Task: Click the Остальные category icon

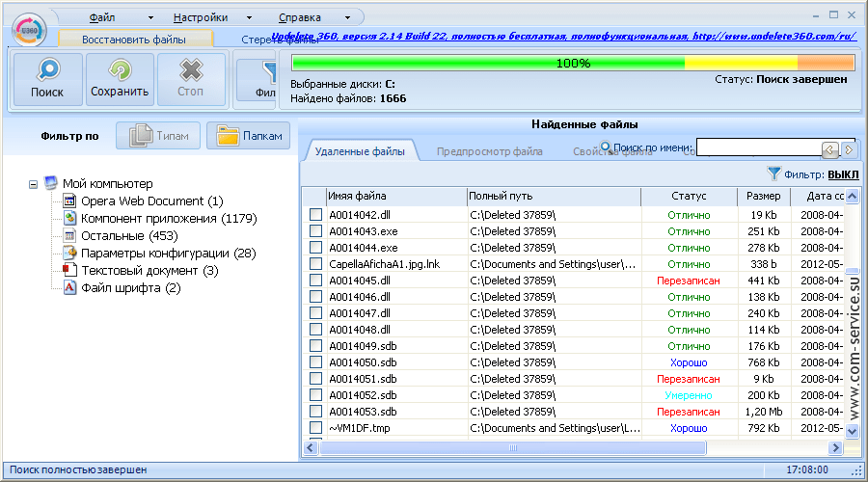Action: point(69,235)
